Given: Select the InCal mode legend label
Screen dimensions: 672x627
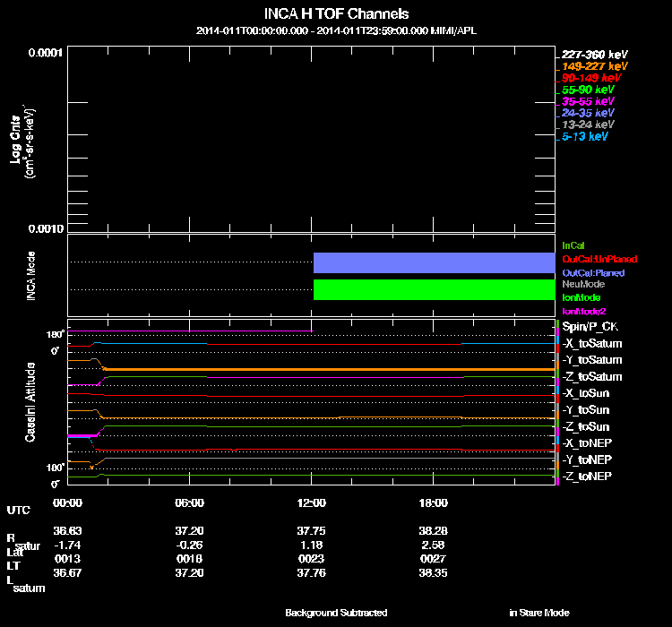Looking at the screenshot, I should pos(573,245).
